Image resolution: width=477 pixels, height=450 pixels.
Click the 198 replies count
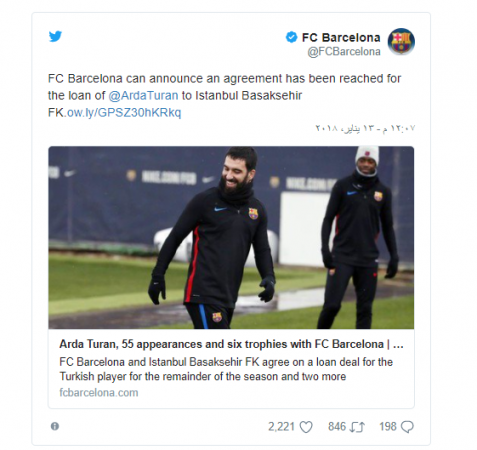(x=388, y=427)
